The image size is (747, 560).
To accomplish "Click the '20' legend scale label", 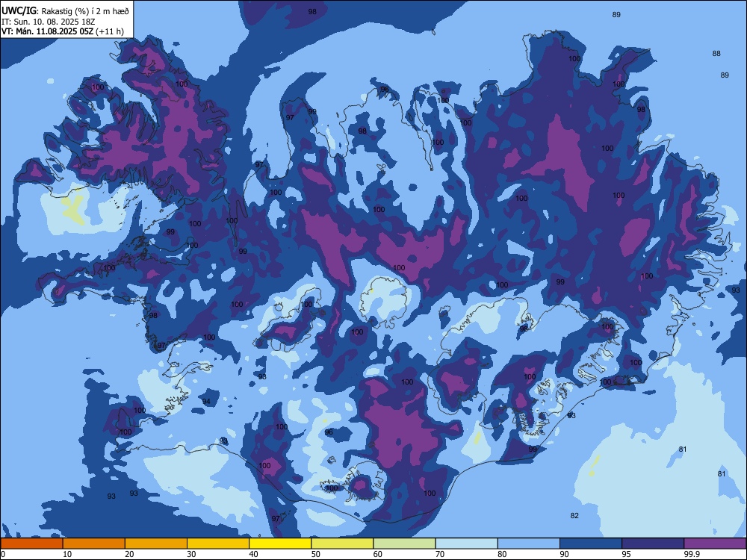I will (129, 554).
